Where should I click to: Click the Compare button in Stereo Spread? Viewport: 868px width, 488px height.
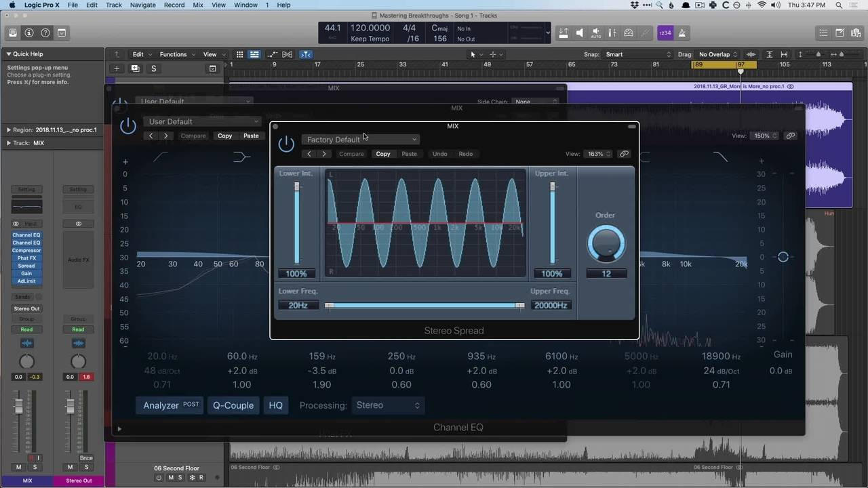click(x=351, y=154)
